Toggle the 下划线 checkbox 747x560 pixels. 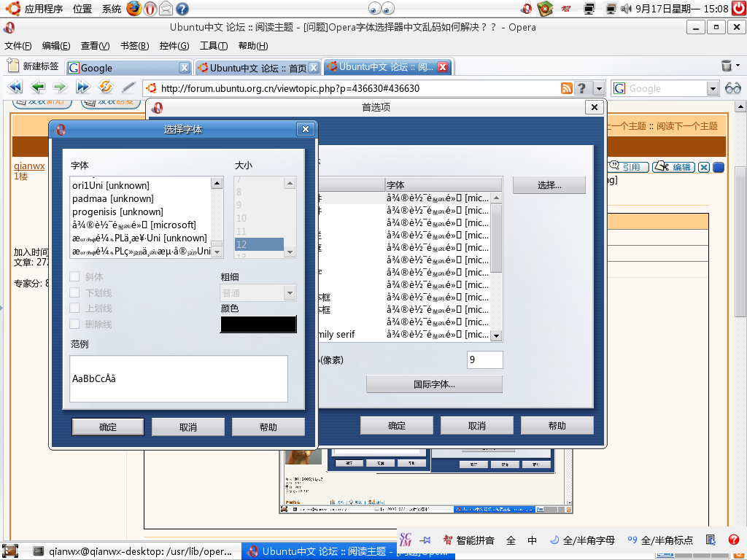tap(75, 292)
